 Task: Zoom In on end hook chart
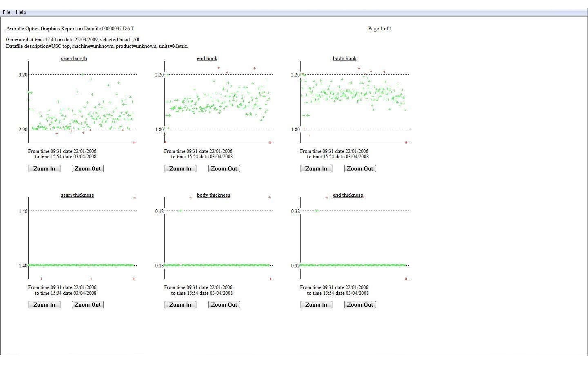click(x=180, y=168)
